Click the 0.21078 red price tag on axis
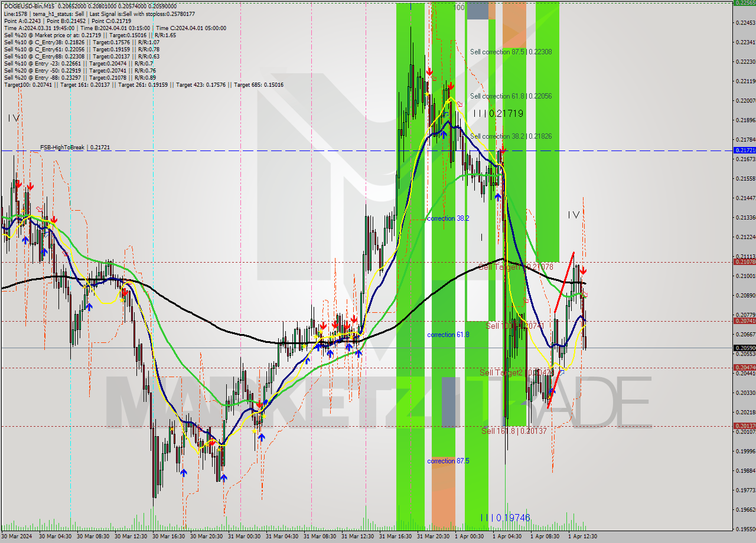Screen dimensions: 756x543 744,261
